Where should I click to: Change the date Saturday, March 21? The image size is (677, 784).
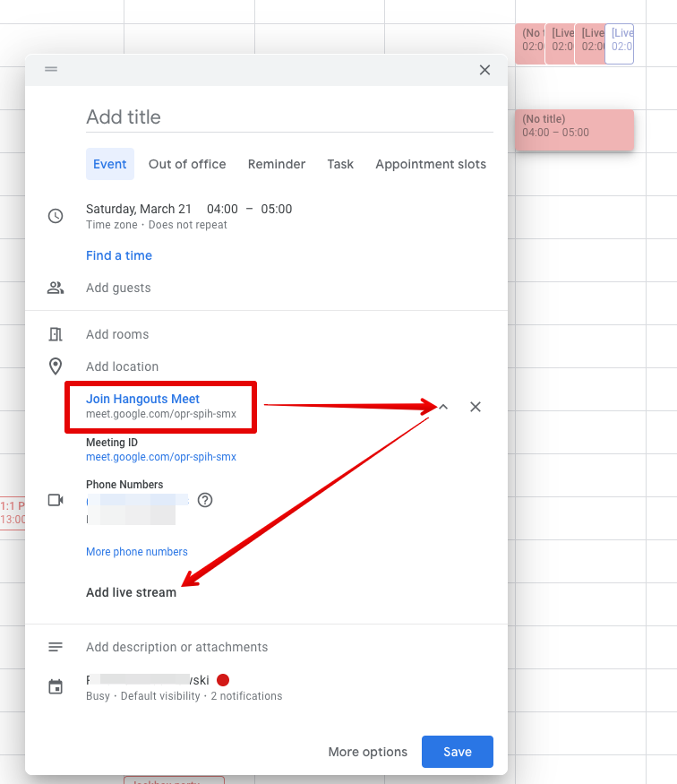coord(139,209)
